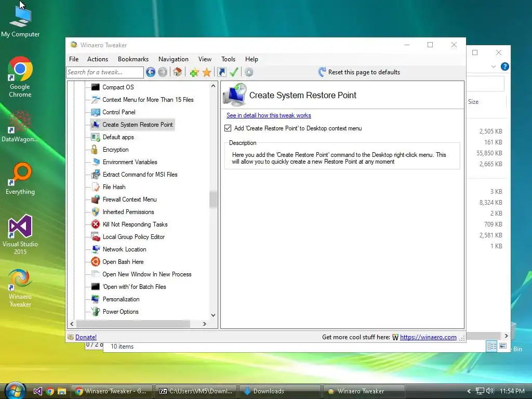Click tree vertical scrollbar thumb
Image resolution: width=532 pixels, height=399 pixels.
tap(213, 199)
